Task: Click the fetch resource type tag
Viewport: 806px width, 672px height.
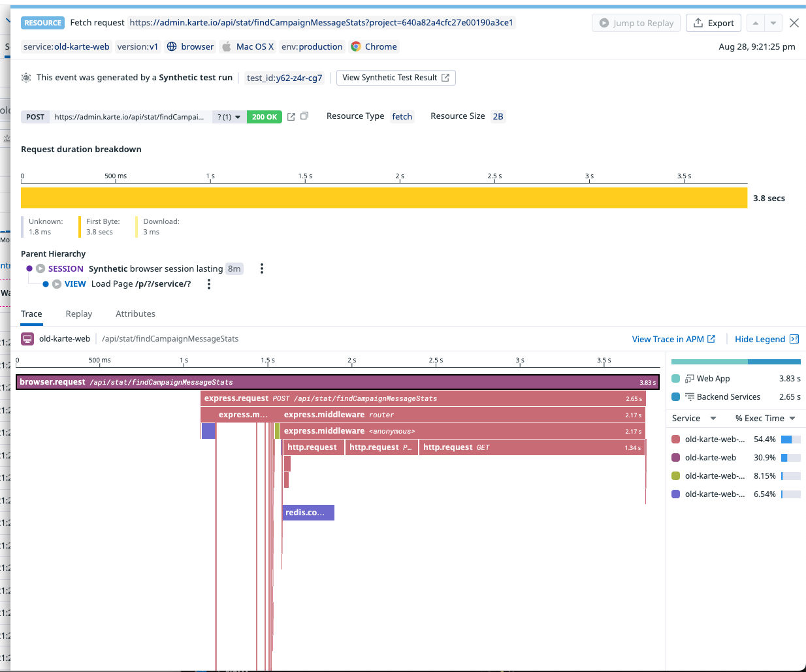Action: click(x=402, y=116)
